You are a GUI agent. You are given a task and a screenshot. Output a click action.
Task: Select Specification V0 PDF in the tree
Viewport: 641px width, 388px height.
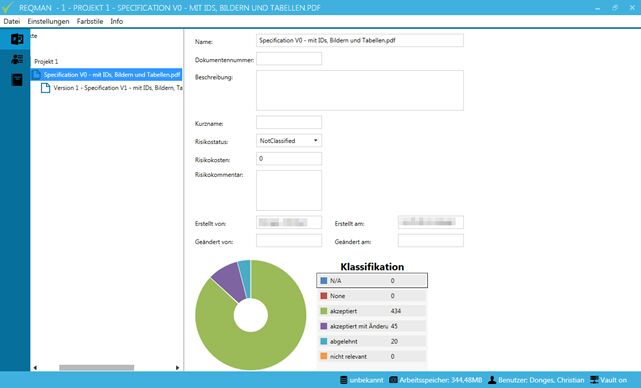[106, 74]
